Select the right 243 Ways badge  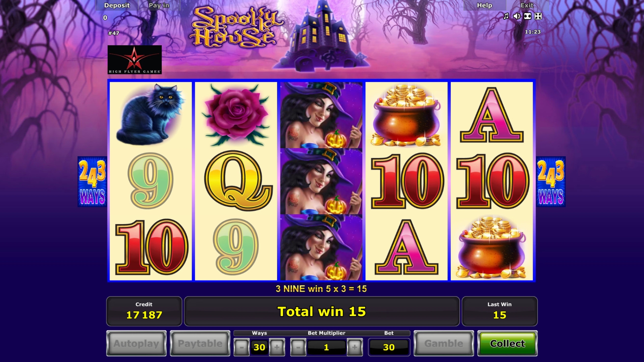(x=551, y=182)
